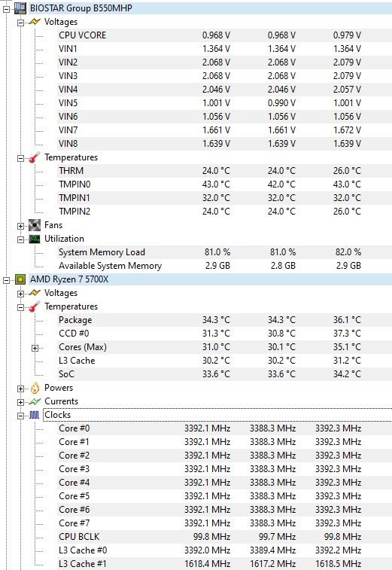This screenshot has width=392, height=570.
Task: Select the VIN5 voltage row
Action: coord(224,103)
